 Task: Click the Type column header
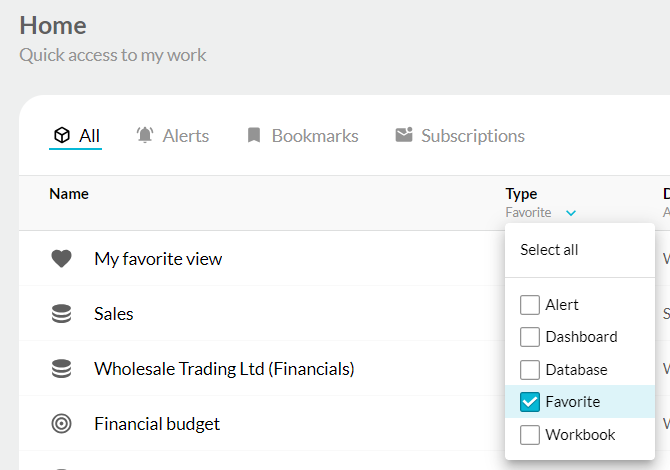pos(521,194)
